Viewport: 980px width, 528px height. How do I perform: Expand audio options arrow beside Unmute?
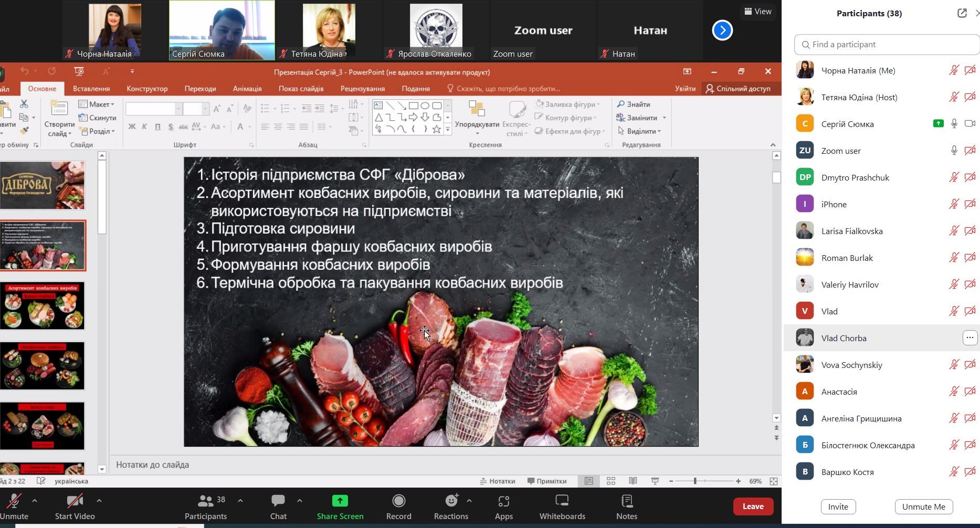coord(35,501)
